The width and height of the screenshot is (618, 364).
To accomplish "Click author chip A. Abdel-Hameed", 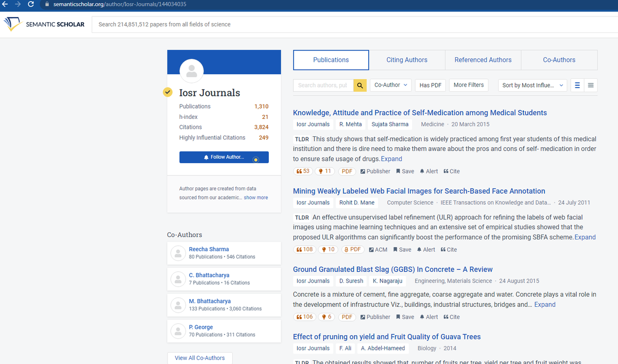I will point(383,348).
